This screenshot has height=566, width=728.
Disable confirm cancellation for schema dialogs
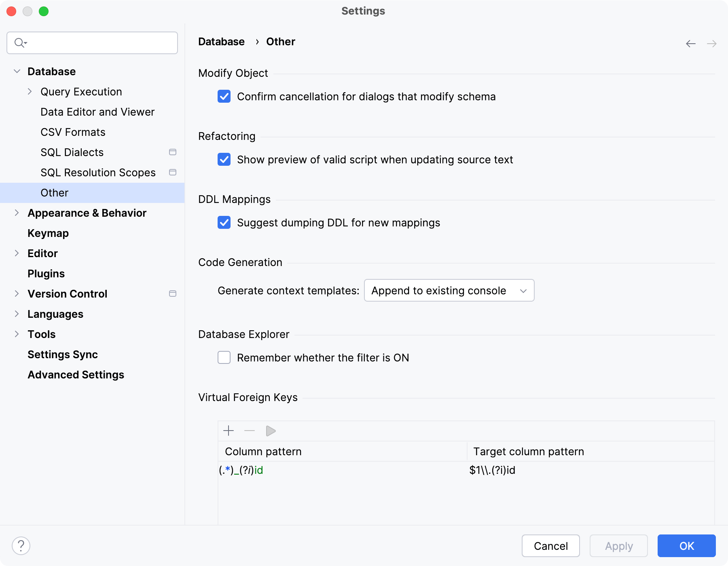tap(224, 97)
